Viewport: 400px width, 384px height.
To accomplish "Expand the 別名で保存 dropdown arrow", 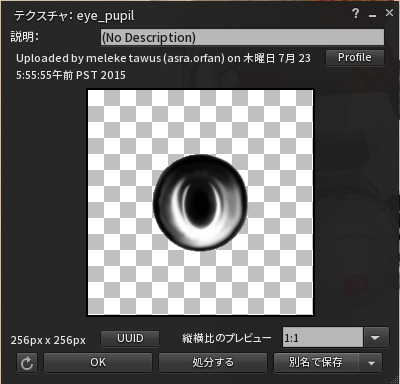I will pos(371,363).
